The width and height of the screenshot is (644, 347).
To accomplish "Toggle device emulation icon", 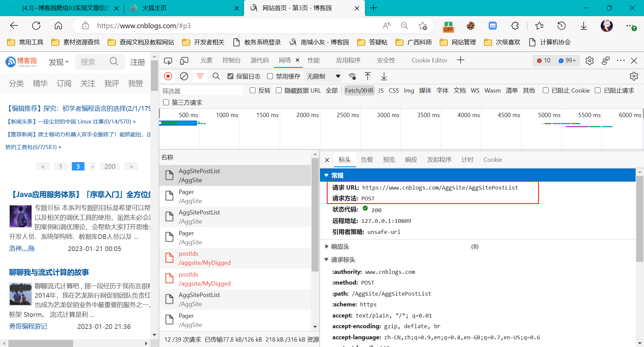I will [x=184, y=61].
